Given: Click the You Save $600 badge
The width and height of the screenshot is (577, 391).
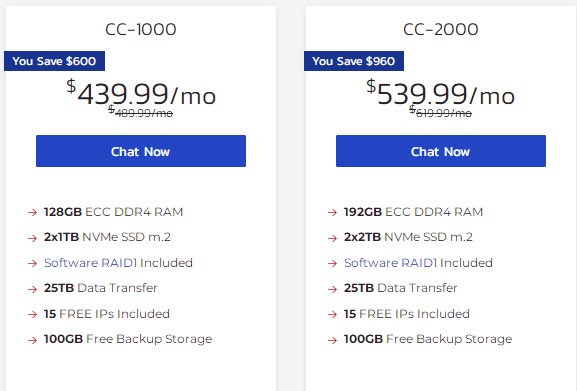Looking at the screenshot, I should (x=54, y=61).
